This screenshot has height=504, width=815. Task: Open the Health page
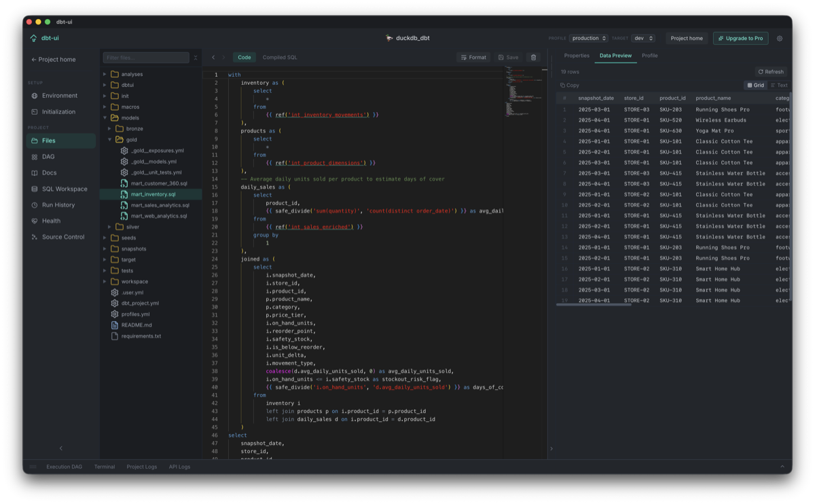pyautogui.click(x=61, y=221)
